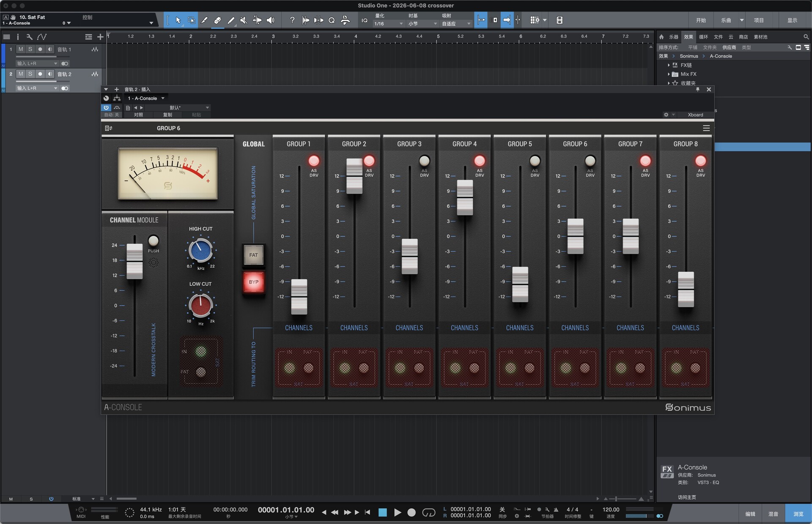Viewport: 812px width, 524px height.
Task: Open the 混音 mix view tab
Action: pos(773,514)
